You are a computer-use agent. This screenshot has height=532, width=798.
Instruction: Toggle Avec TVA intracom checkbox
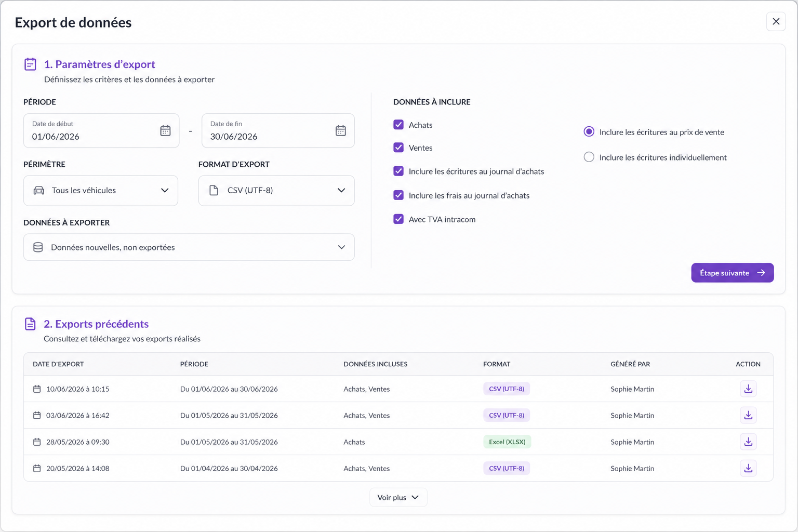click(x=398, y=219)
